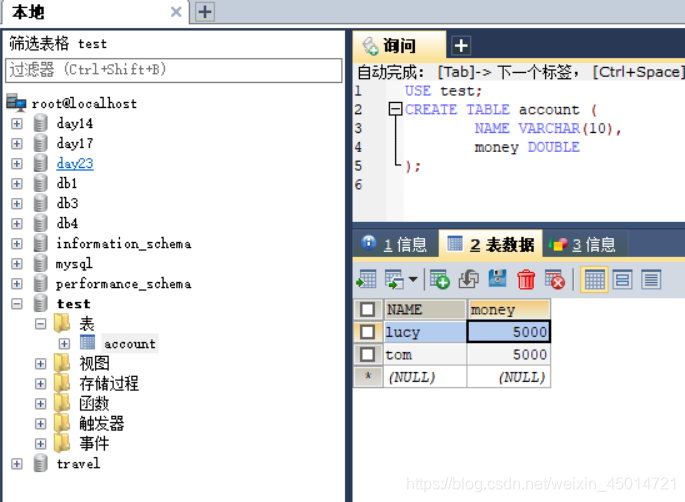Click the 事件 folder icon
685x502 pixels.
click(62, 443)
